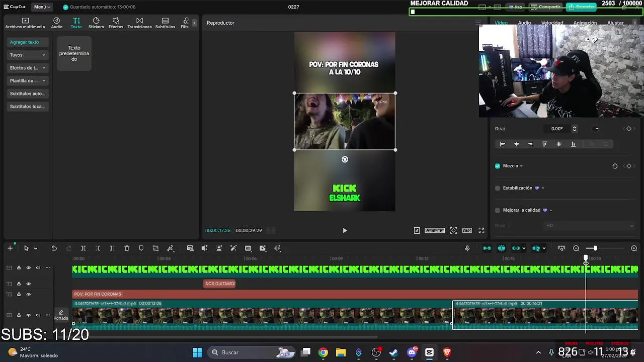Switch to Video properties tab
The height and width of the screenshot is (362, 644).
[501, 23]
